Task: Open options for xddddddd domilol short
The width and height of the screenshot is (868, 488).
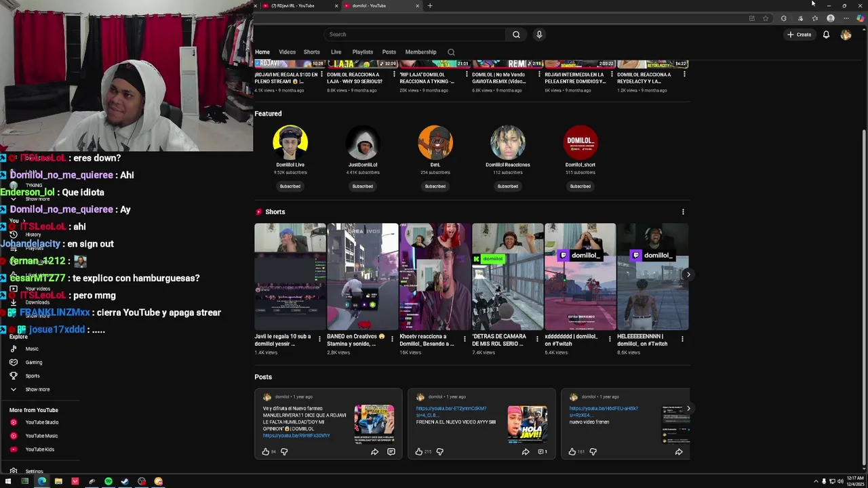Action: 610,339
